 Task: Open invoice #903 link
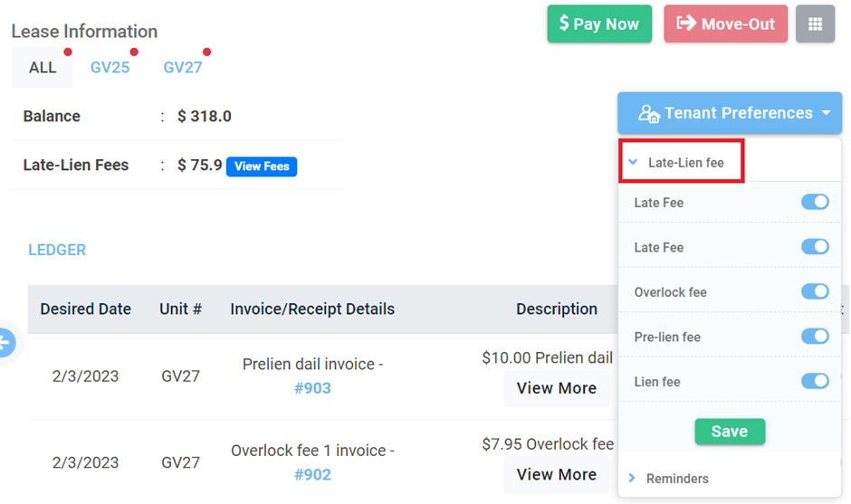pyautogui.click(x=312, y=388)
